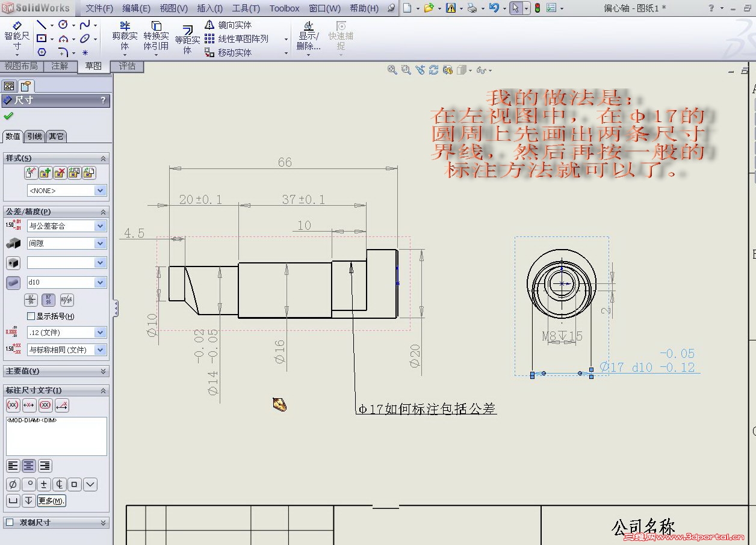756x545 pixels.
Task: Open unit precision .12 (文件) dropdown
Action: (x=101, y=333)
